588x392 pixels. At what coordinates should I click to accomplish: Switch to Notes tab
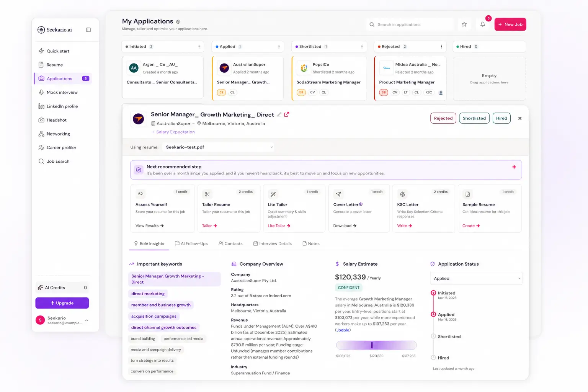click(311, 243)
